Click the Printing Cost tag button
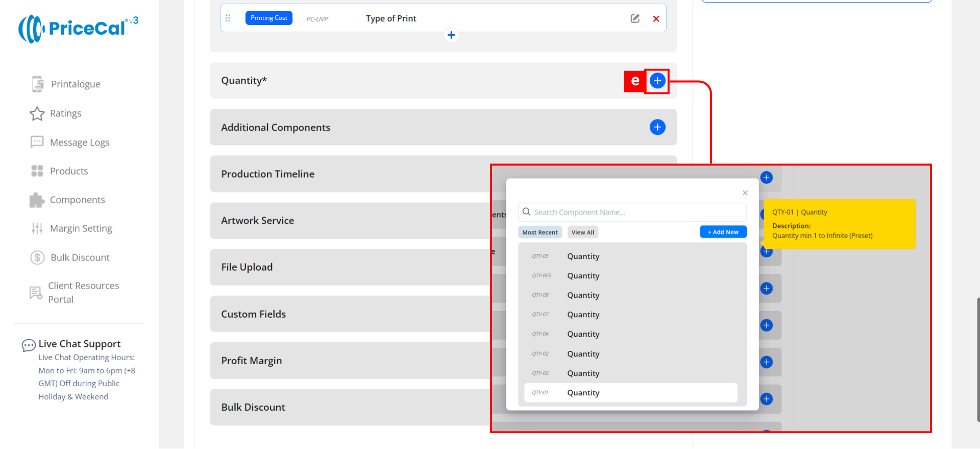Screen dimensions: 980x449 268,18
